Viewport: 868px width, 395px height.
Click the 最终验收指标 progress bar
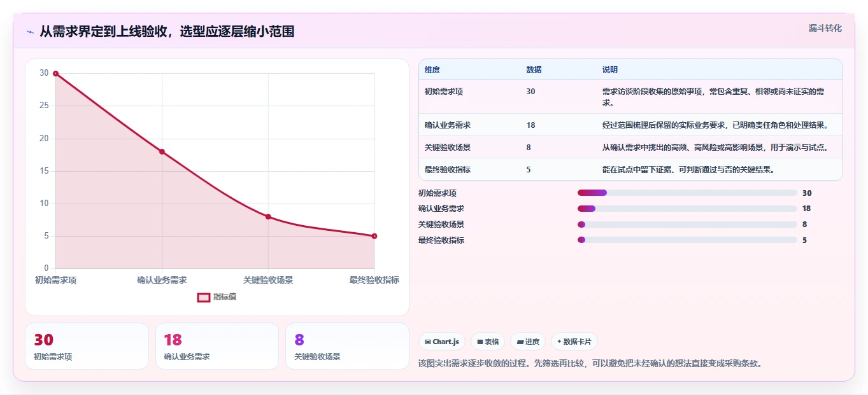687,240
